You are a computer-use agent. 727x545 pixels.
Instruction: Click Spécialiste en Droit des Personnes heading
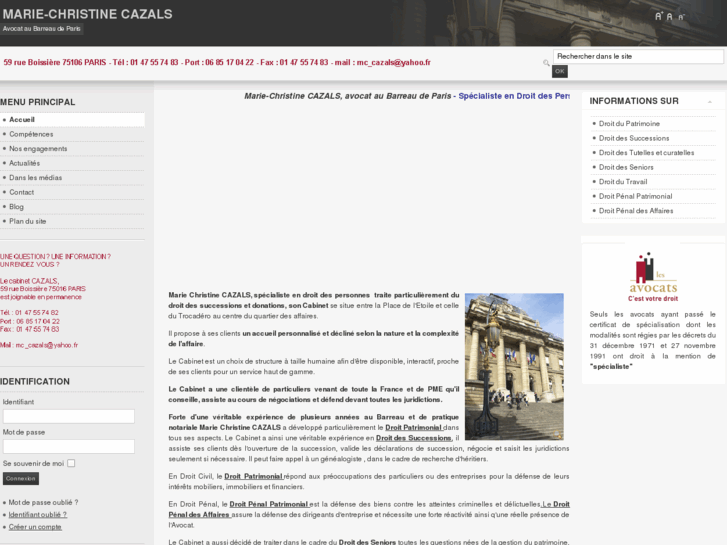(514, 96)
